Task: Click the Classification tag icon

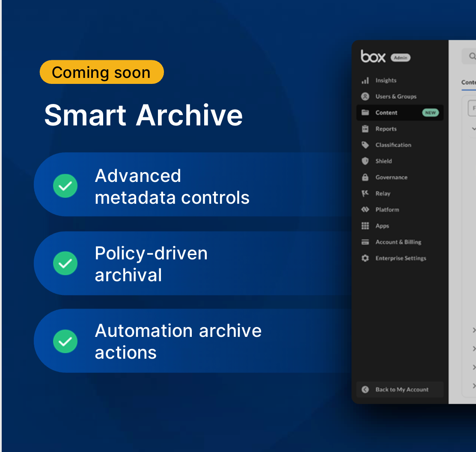Action: tap(365, 145)
